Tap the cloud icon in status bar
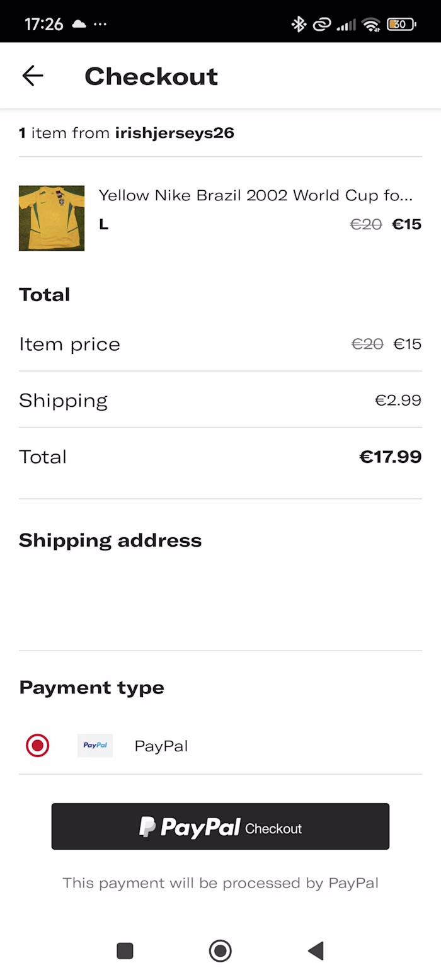Image resolution: width=441 pixels, height=980 pixels. click(x=78, y=23)
